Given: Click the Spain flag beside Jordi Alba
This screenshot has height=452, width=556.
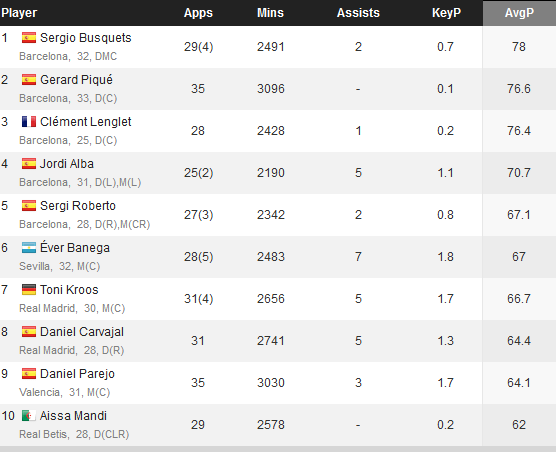Looking at the screenshot, I should [x=29, y=163].
